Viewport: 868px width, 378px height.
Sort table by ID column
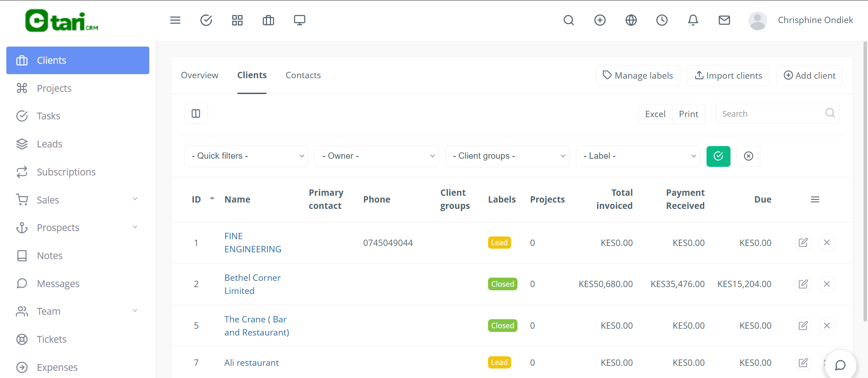[196, 199]
